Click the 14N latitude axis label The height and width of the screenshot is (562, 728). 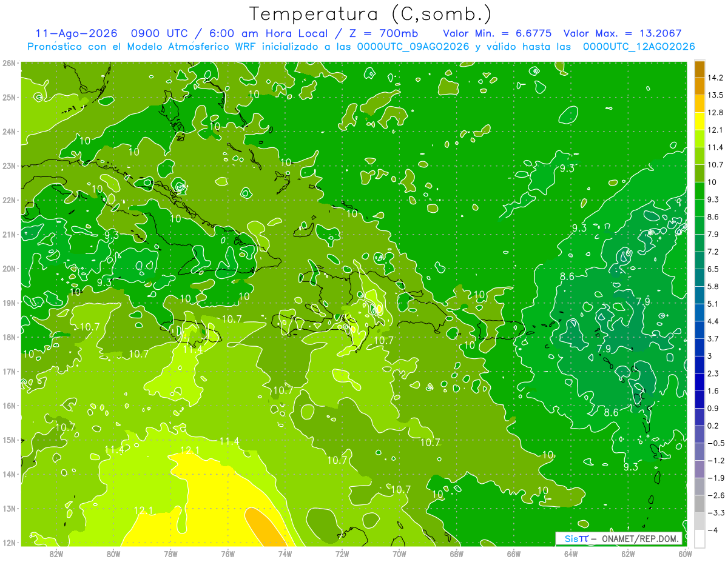[9, 474]
